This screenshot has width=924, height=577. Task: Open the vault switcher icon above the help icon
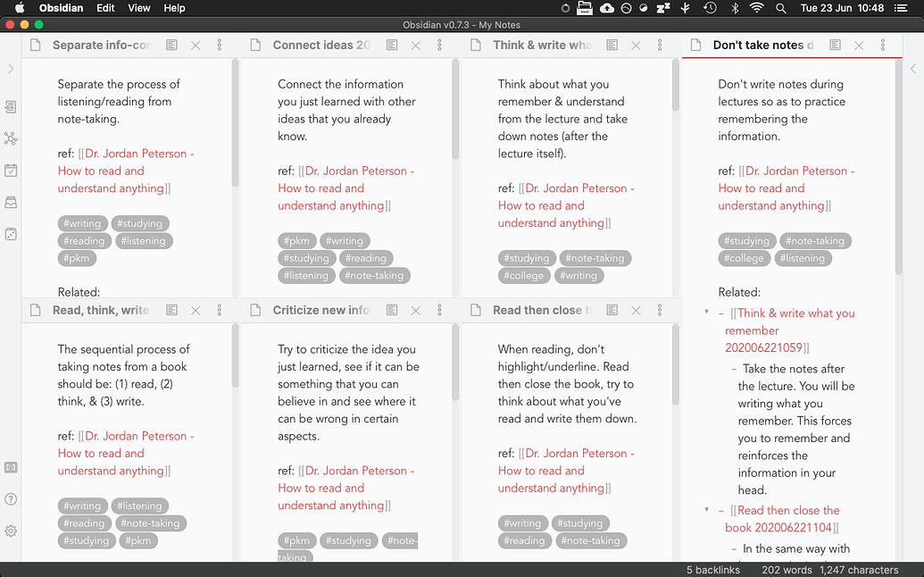[x=11, y=467]
